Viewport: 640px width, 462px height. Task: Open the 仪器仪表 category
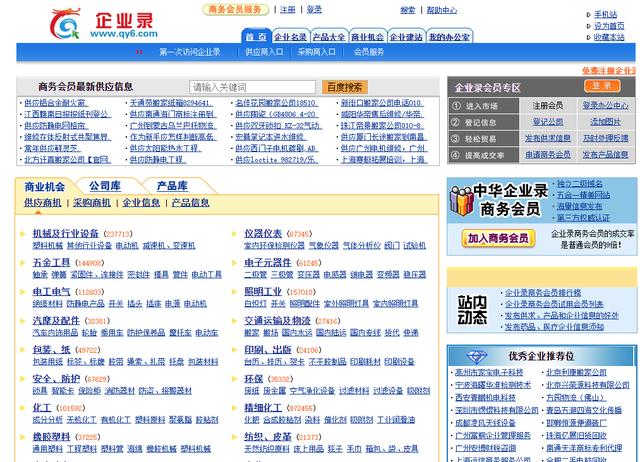(x=263, y=234)
